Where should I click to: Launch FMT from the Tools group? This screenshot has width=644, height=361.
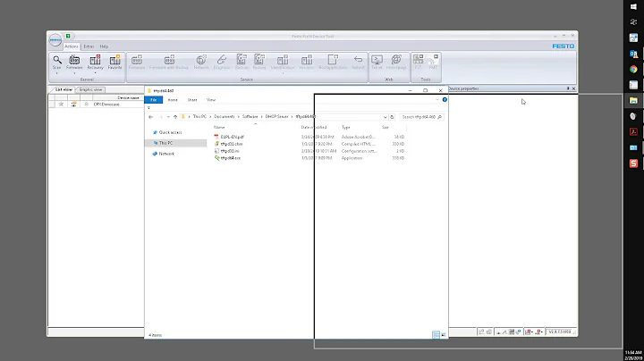click(433, 62)
